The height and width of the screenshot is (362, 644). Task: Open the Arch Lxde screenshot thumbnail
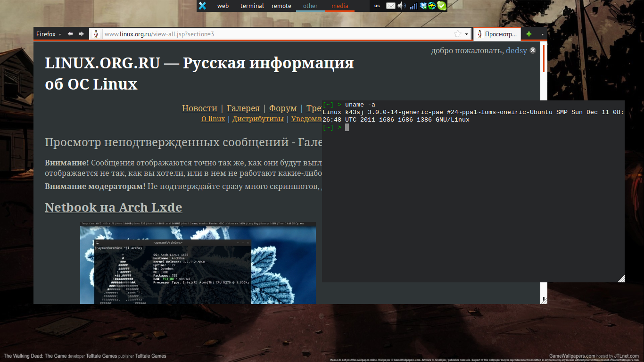point(198,263)
